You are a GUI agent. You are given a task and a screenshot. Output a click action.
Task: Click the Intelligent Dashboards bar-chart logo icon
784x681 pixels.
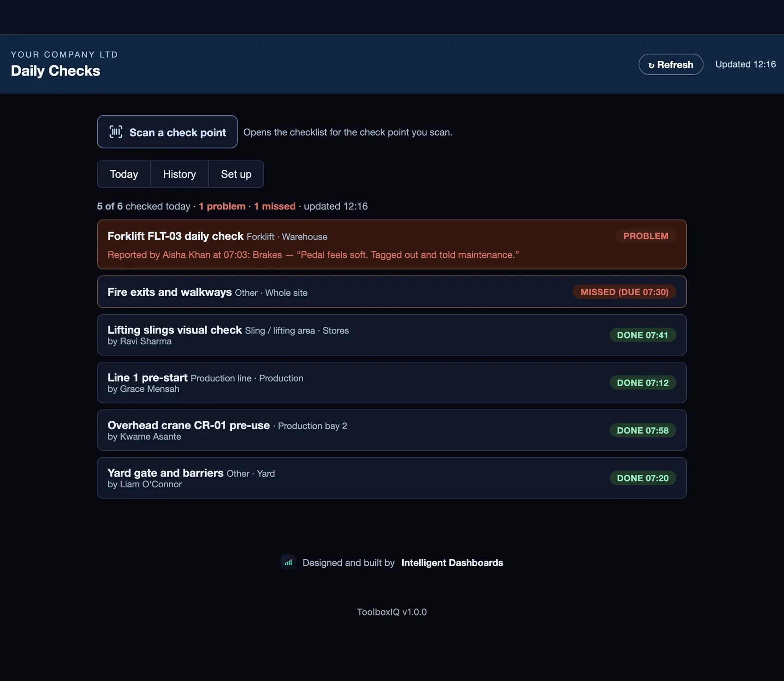pos(288,562)
